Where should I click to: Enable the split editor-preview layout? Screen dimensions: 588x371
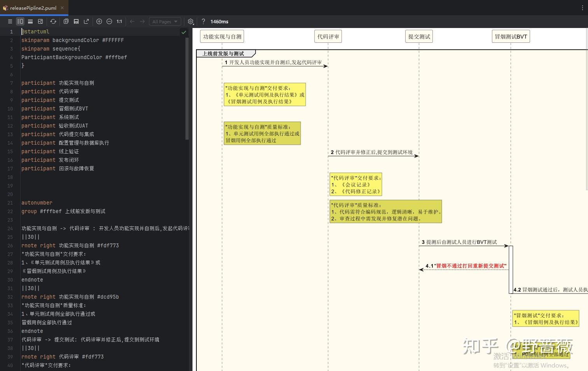click(x=20, y=21)
